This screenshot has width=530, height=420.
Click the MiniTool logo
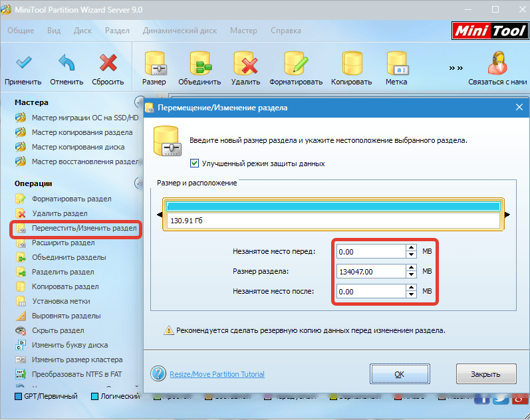coord(490,31)
